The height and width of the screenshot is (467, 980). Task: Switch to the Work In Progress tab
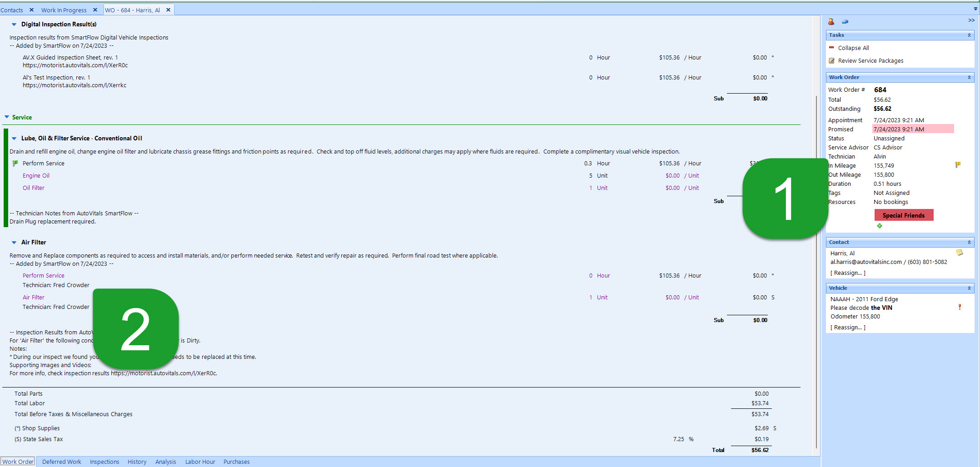click(64, 10)
